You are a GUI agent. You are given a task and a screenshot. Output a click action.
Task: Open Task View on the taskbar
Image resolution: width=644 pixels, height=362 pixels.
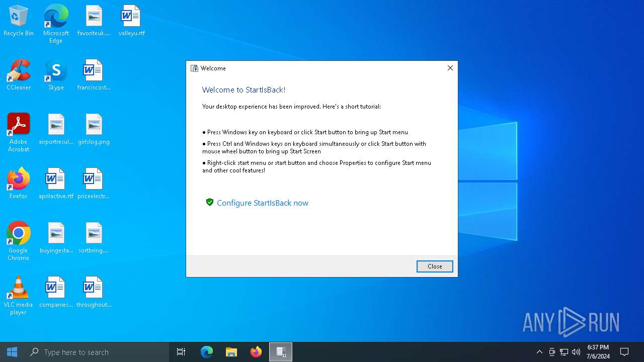pyautogui.click(x=181, y=352)
